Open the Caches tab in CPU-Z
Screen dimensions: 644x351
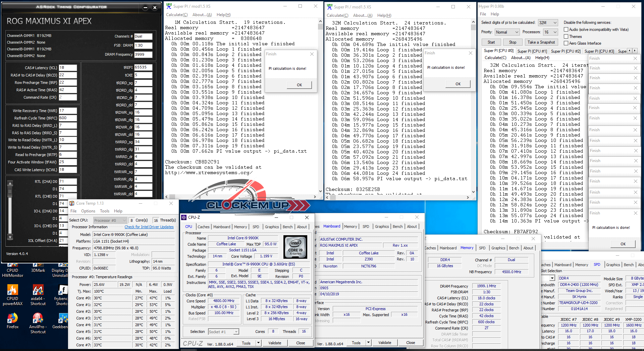point(203,227)
